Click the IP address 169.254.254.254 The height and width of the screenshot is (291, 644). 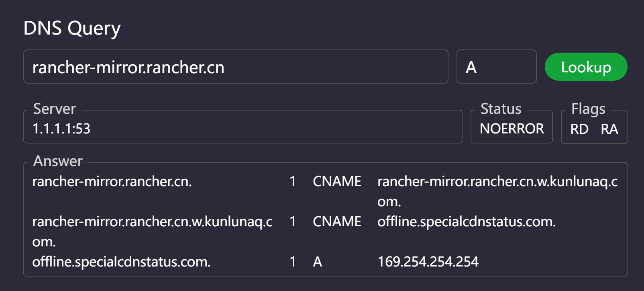[428, 262]
